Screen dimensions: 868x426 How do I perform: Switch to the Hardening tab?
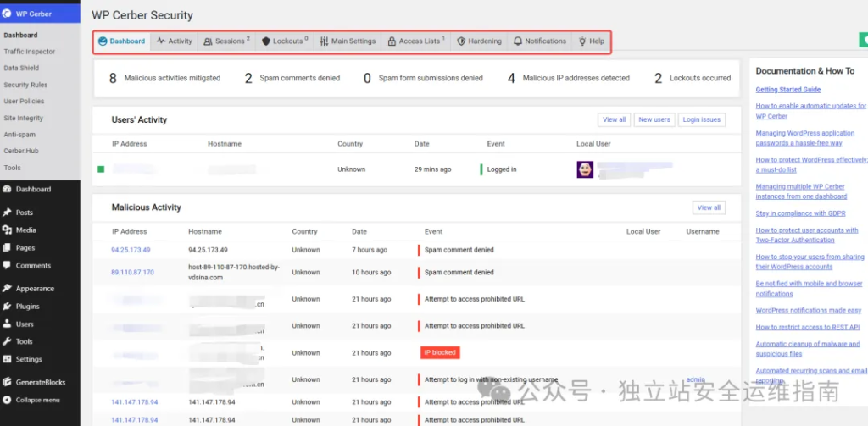(x=479, y=41)
